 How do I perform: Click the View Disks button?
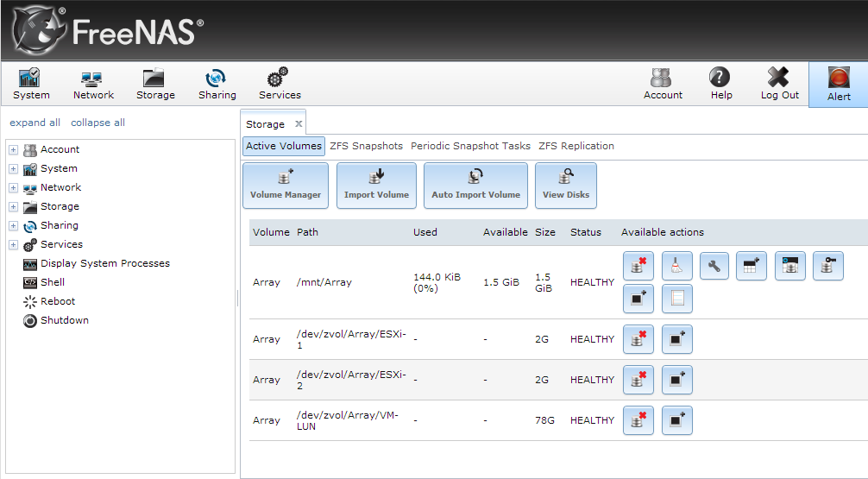pyautogui.click(x=566, y=186)
